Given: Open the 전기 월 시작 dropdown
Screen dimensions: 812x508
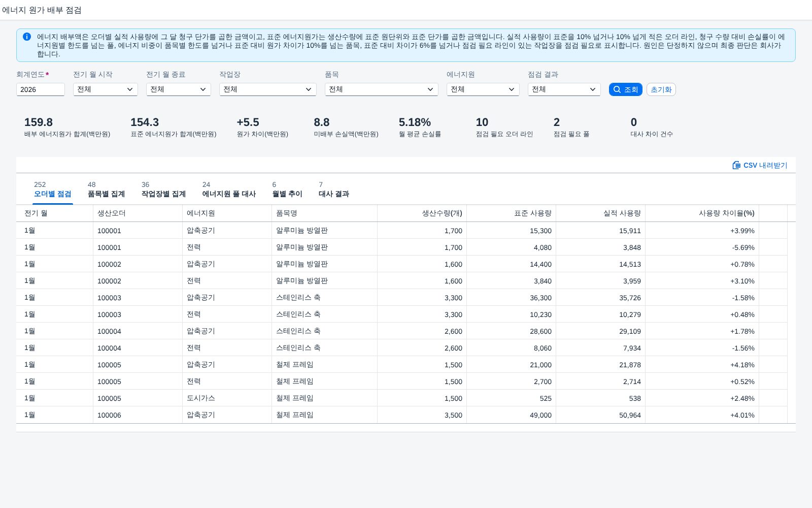Looking at the screenshot, I should point(105,89).
